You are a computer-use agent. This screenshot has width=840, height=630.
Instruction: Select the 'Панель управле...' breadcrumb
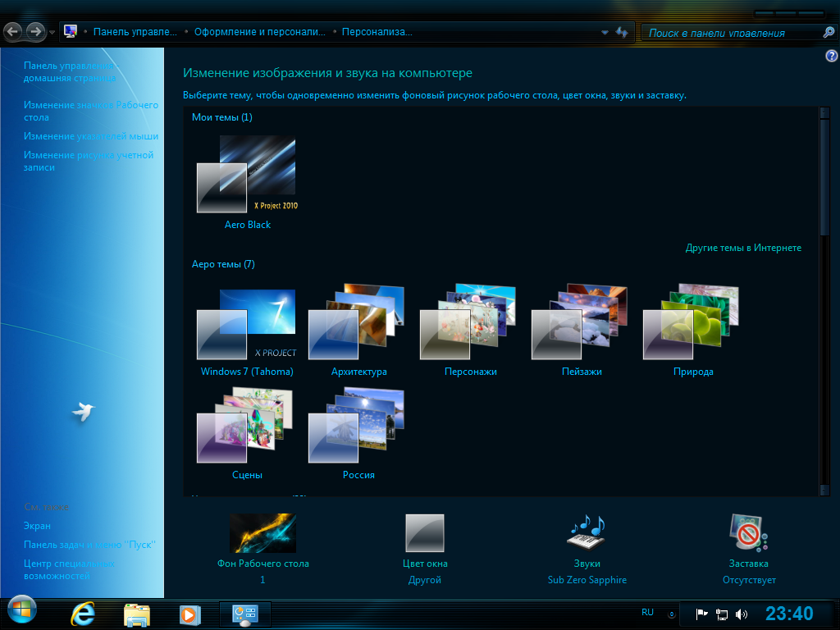pos(135,32)
